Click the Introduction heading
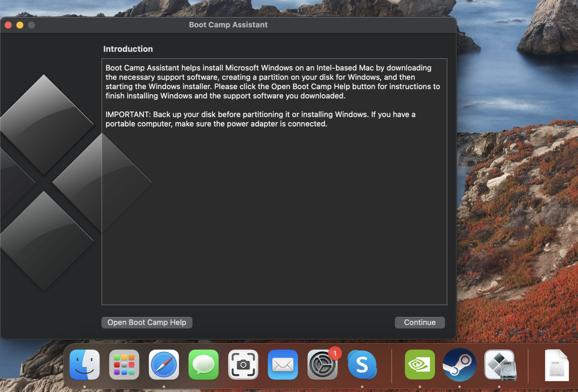The width and height of the screenshot is (578, 392). click(x=128, y=49)
